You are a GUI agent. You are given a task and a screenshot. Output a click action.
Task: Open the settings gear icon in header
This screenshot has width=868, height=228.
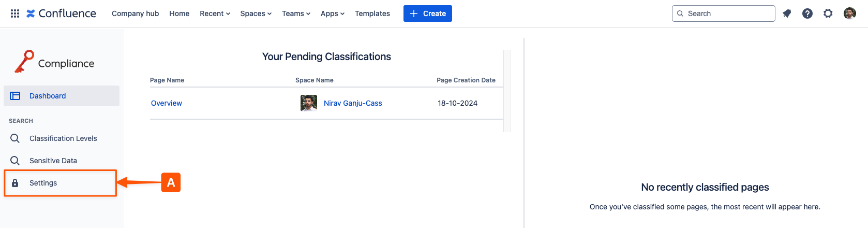point(828,13)
